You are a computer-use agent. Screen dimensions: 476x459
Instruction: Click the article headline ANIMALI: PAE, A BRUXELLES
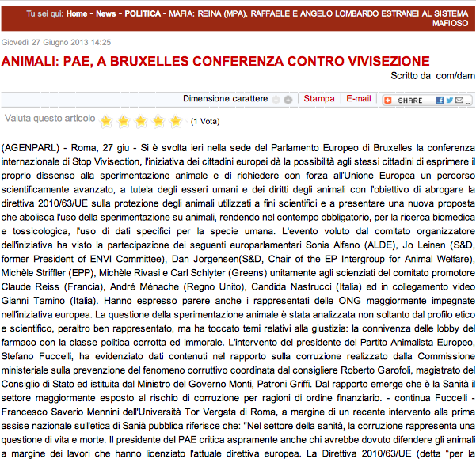point(215,61)
